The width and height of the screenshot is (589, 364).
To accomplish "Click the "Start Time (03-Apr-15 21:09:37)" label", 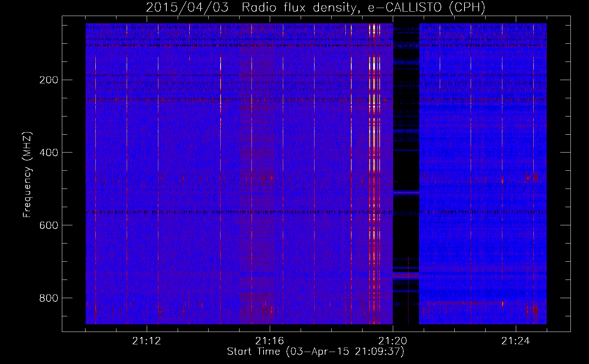I will coord(316,352).
